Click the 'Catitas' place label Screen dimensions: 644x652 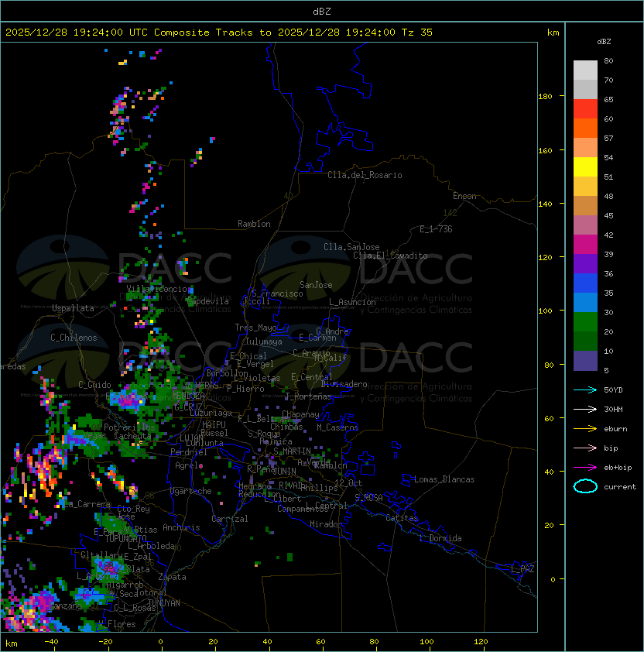402,518
